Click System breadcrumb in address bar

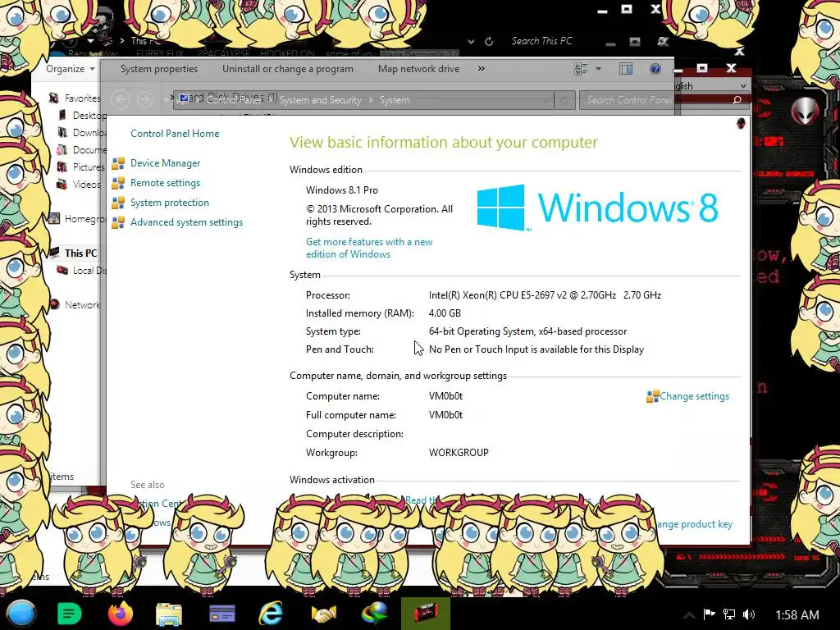click(x=395, y=100)
